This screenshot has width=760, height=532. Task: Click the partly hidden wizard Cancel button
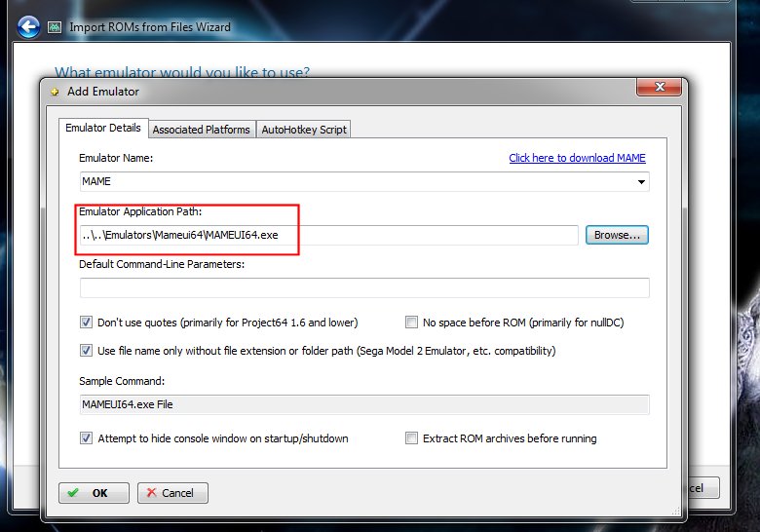(703, 488)
